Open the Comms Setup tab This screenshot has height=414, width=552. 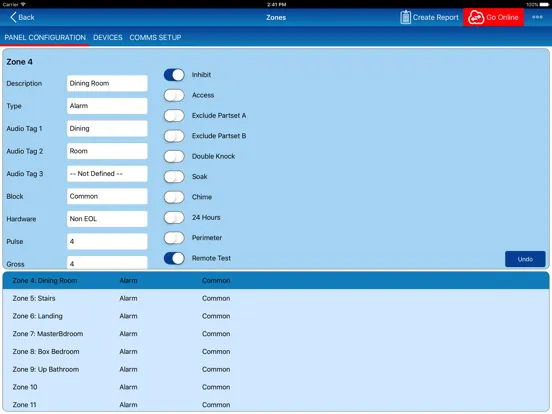(155, 37)
